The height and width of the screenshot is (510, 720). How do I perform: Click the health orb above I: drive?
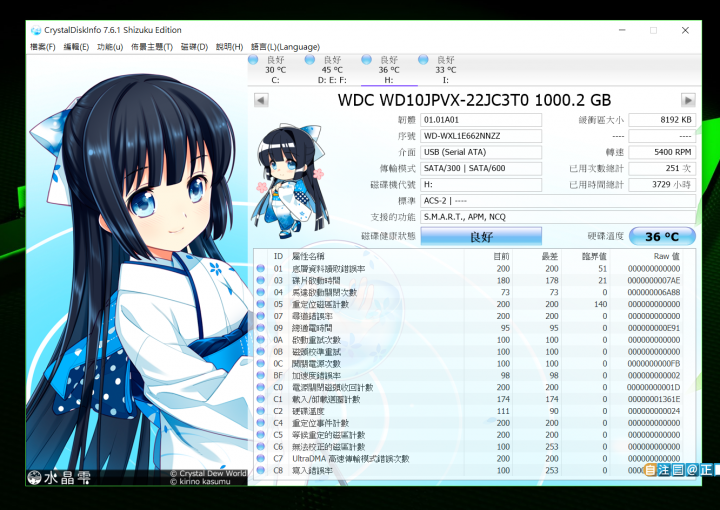[423, 59]
